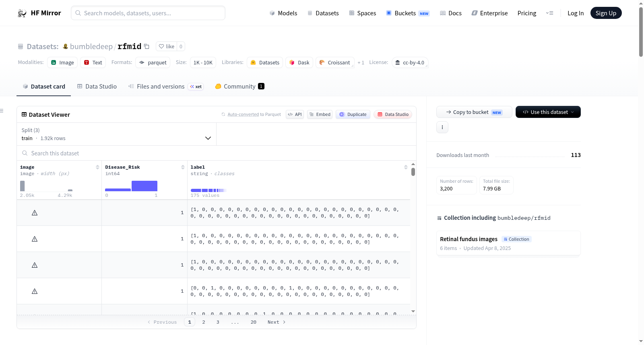This screenshot has height=345, width=644.
Task: Go to page 3 of the dataset viewer
Action: [218, 322]
